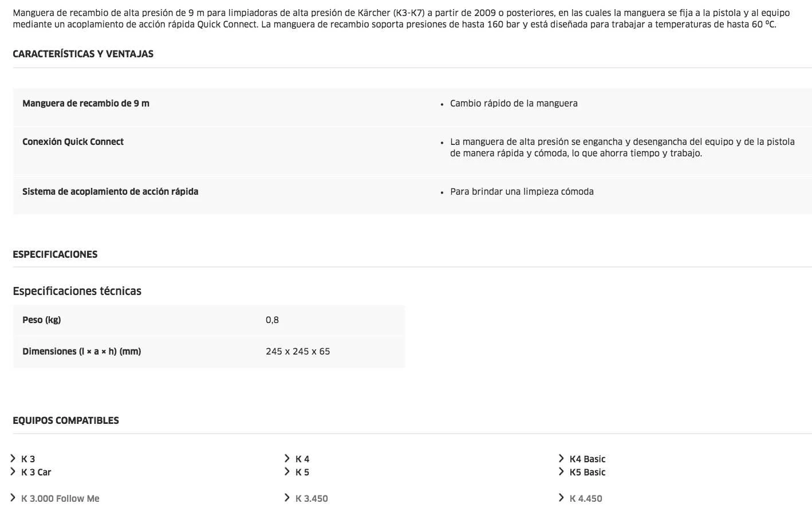
Task: Click the arrow icon next to K 3 Car
Action: tap(13, 471)
